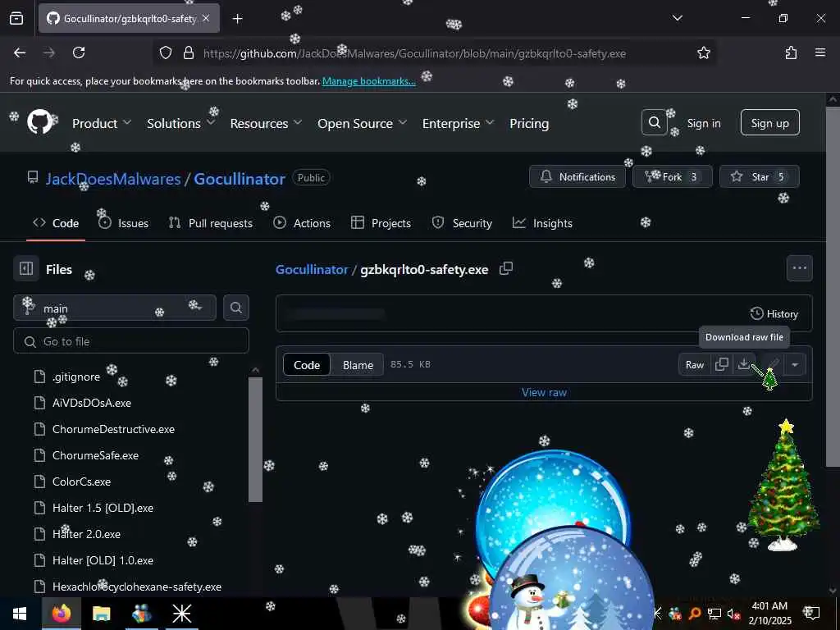Open GitHub search magnifier button
This screenshot has width=840, height=630.
[654, 123]
